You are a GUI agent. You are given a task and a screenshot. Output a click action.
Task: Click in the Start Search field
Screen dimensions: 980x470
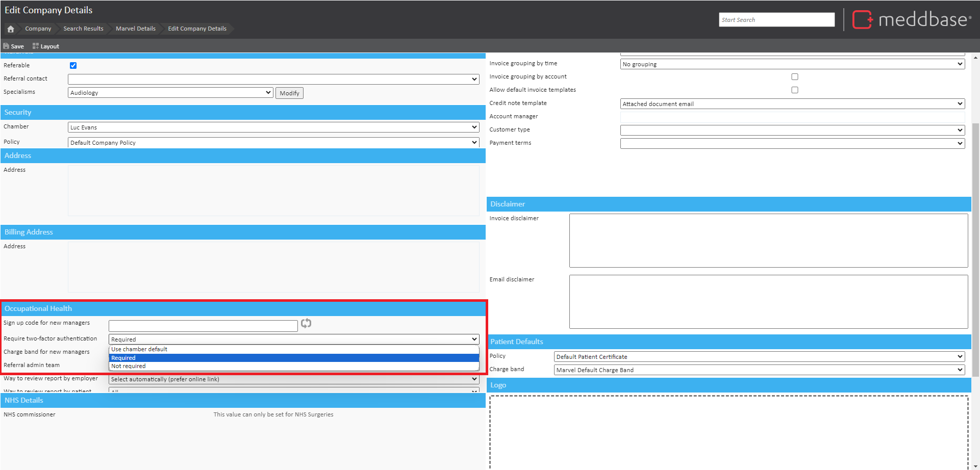[x=776, y=20]
